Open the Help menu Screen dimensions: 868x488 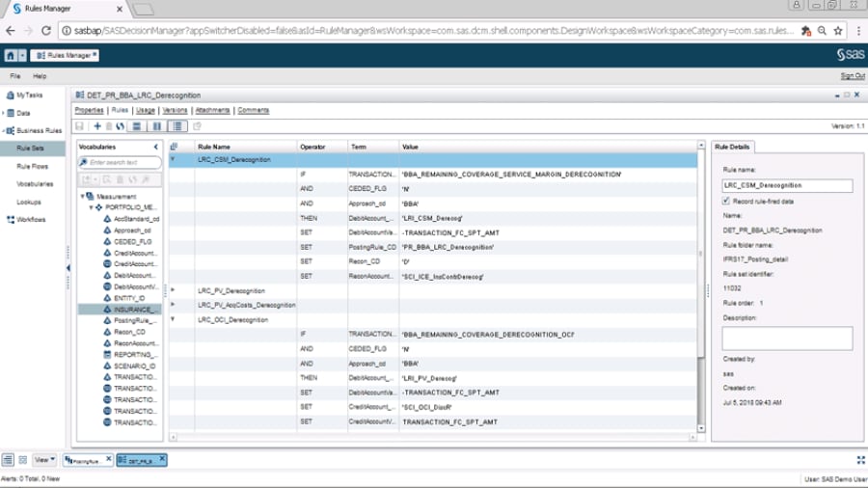point(40,76)
